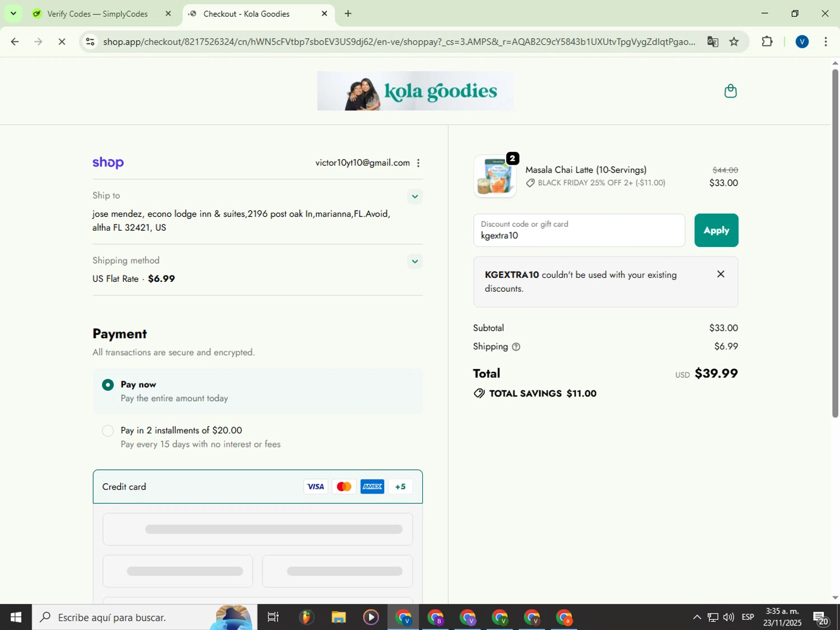Viewport: 840px width, 630px height.
Task: Click the Masala Chai Latte product thumbnail
Action: 494,176
